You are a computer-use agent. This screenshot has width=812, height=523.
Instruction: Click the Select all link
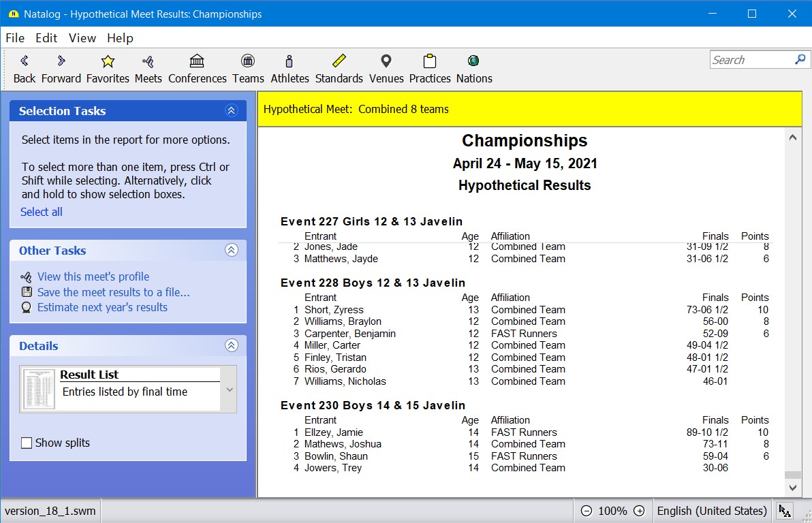click(x=42, y=212)
